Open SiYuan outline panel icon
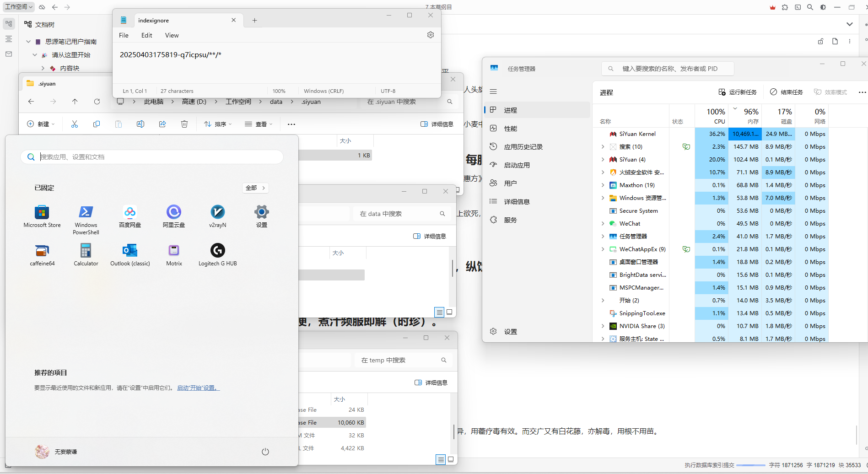The image size is (868, 474). coord(9,39)
